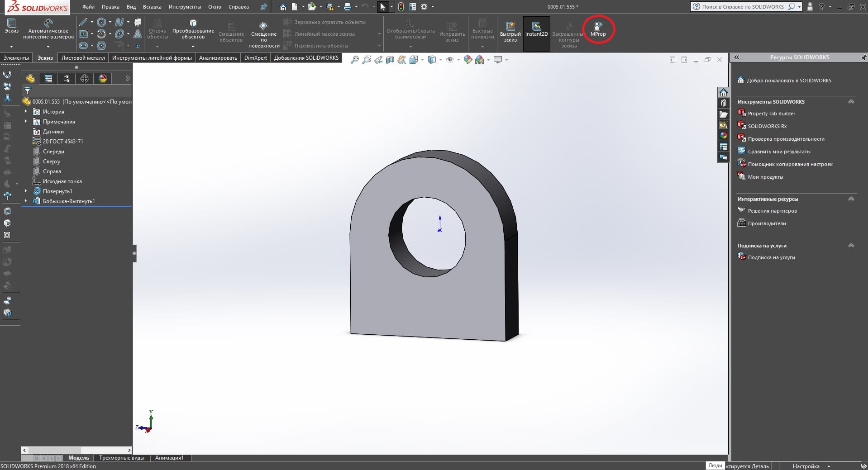The image size is (868, 470).
Task: Select the Ellipse sketch tool
Action: tap(119, 34)
